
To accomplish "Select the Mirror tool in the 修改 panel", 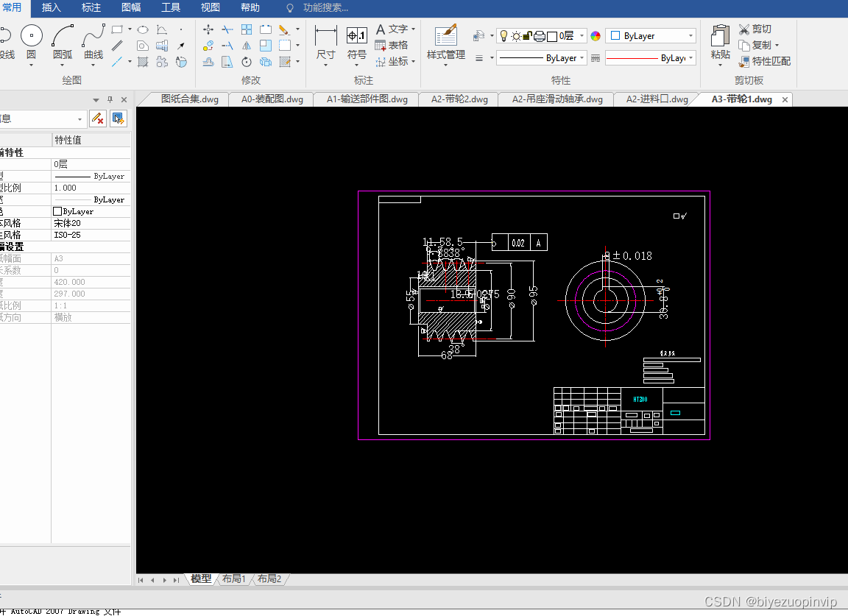I will (247, 46).
